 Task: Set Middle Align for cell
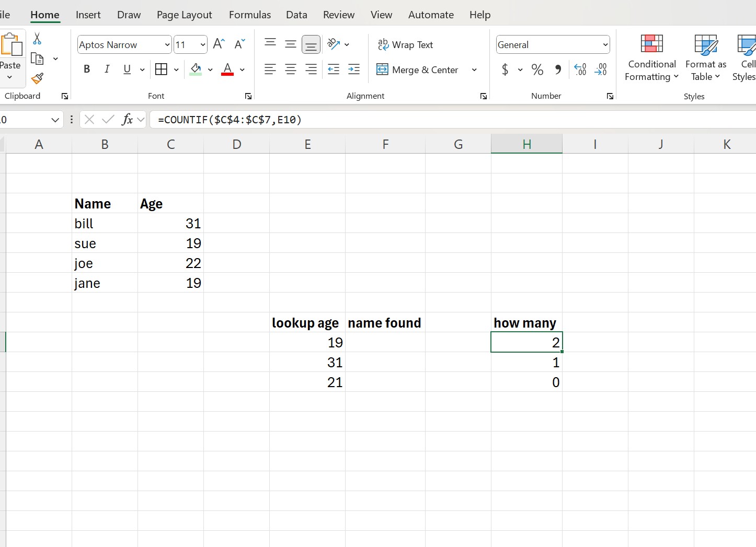291,44
